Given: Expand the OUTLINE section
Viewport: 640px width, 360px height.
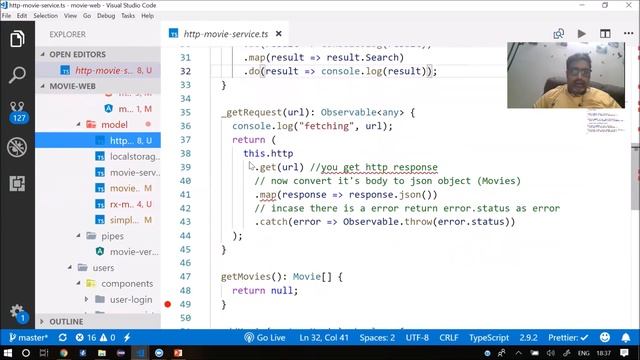Looking at the screenshot, I should point(98,322).
